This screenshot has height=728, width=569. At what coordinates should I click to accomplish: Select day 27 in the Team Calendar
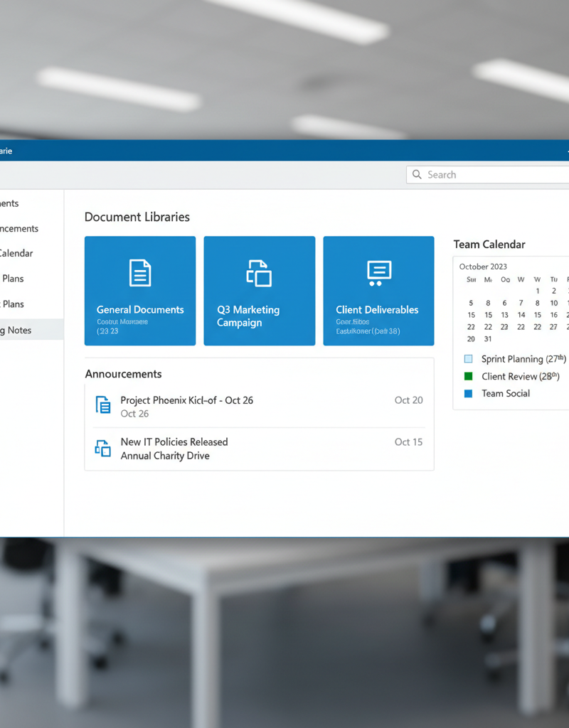(x=553, y=327)
